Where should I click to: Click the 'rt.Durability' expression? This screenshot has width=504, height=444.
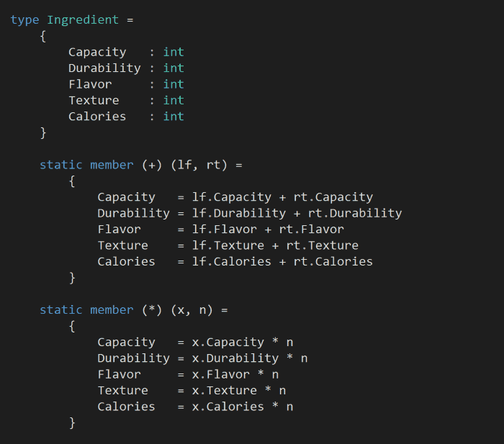(355, 213)
